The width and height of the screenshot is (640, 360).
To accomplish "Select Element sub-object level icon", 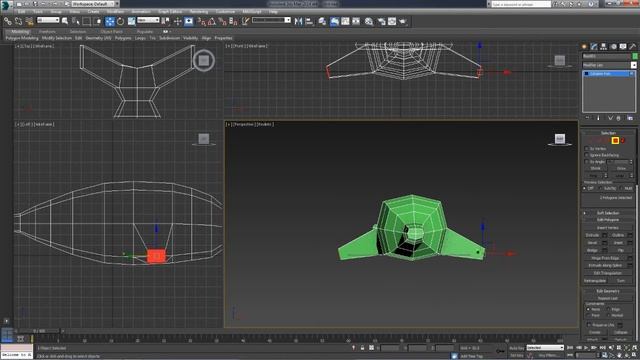I will pos(623,140).
